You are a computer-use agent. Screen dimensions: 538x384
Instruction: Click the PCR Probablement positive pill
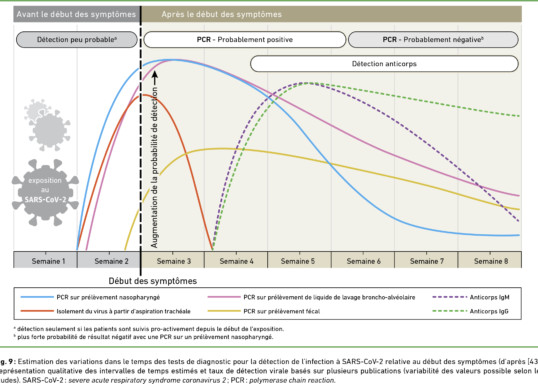[x=245, y=39]
